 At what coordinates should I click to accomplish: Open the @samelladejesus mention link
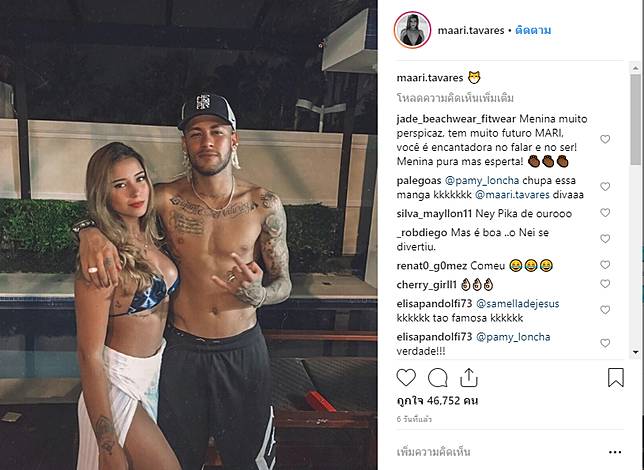[x=518, y=304]
